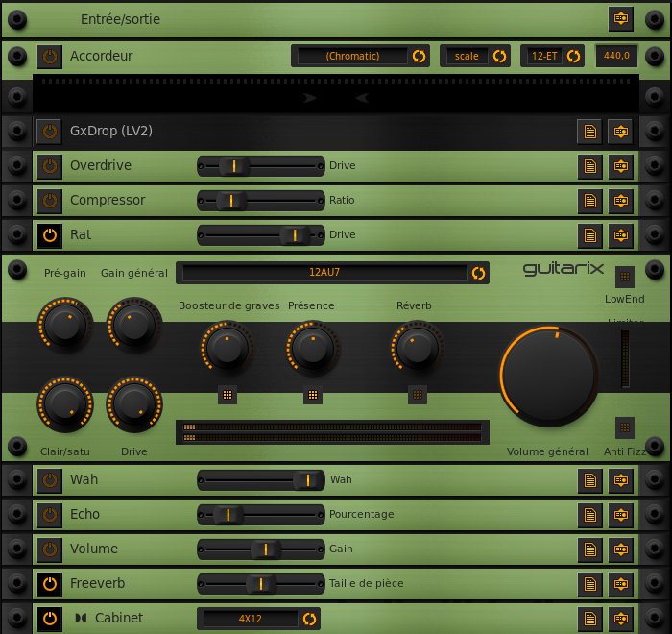Image resolution: width=672 pixels, height=634 pixels.
Task: Toggle the Anti Fizz switch
Action: click(x=625, y=427)
